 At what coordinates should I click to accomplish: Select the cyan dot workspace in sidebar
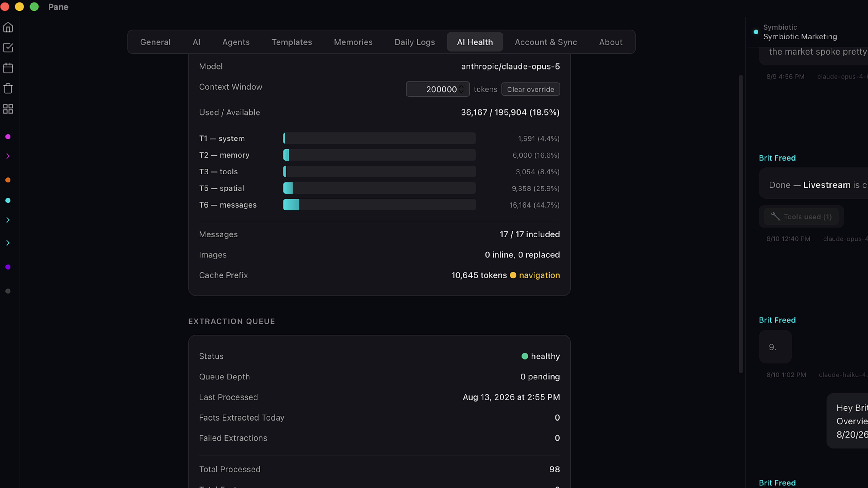[8, 200]
